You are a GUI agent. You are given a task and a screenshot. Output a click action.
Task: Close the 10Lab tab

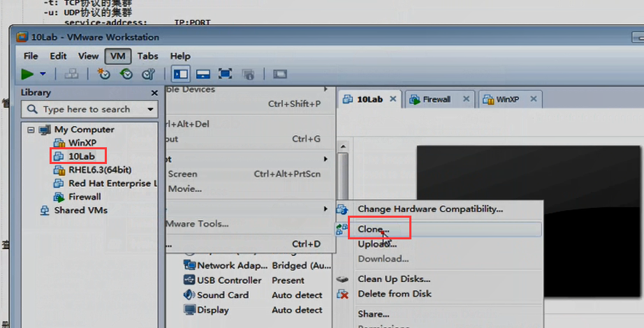(x=393, y=99)
